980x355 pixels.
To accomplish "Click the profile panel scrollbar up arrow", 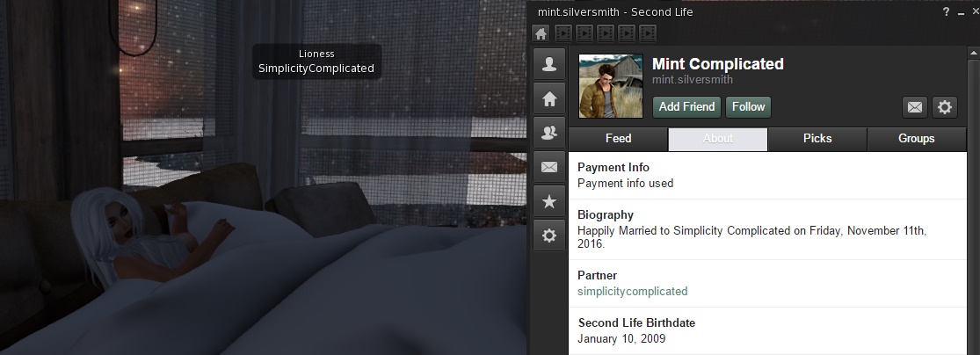I will (974, 54).
